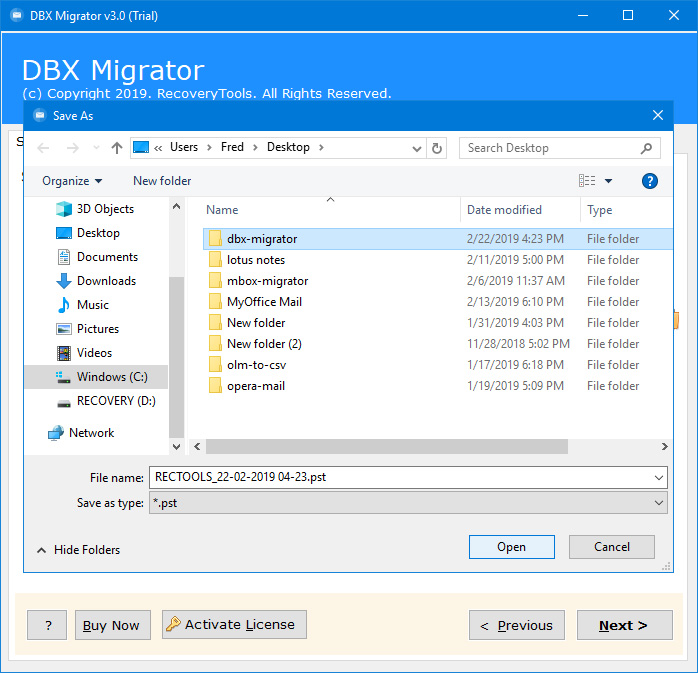Image resolution: width=698 pixels, height=673 pixels.
Task: Click file list scroll left arrow
Action: tap(197, 446)
